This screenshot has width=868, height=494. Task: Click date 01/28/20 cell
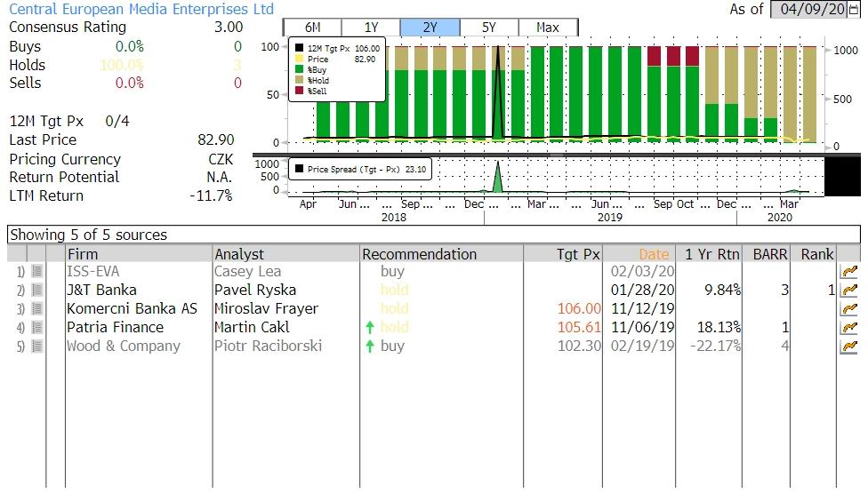[x=643, y=291]
